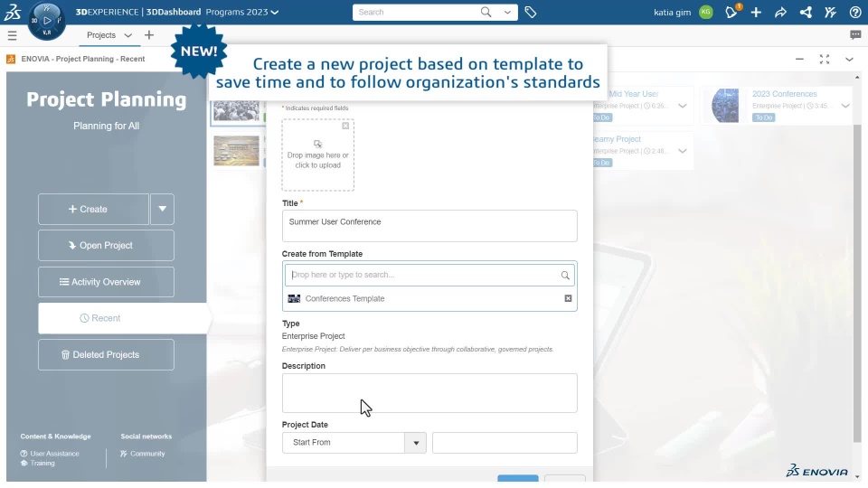Image resolution: width=868 pixels, height=488 pixels.
Task: Minimize the widget with dash icon
Action: coord(799,60)
